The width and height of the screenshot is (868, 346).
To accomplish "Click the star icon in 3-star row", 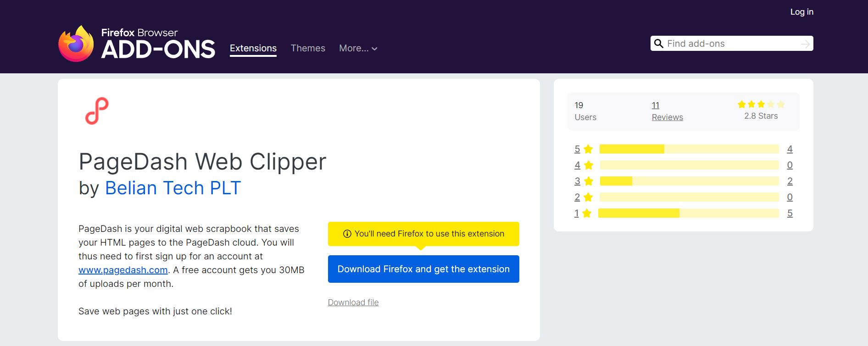I will coord(589,181).
